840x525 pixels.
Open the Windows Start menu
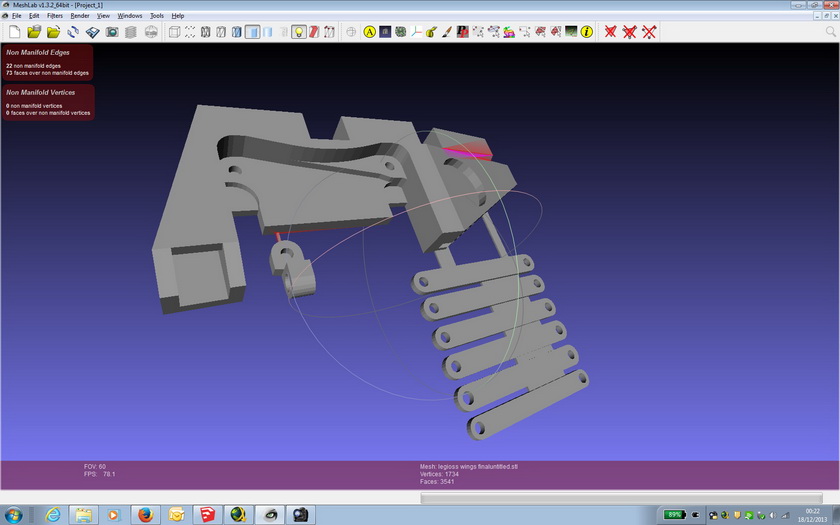point(13,515)
